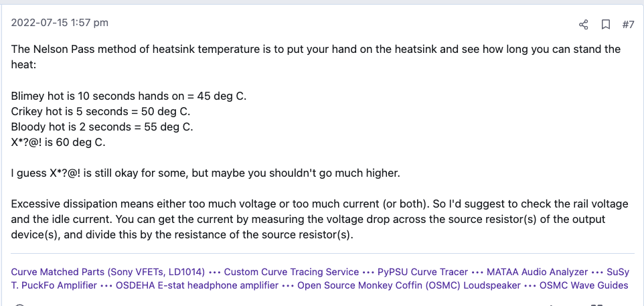
Task: Click the 2022-07-15 1:57 pm timestamp
Action: [x=60, y=23]
